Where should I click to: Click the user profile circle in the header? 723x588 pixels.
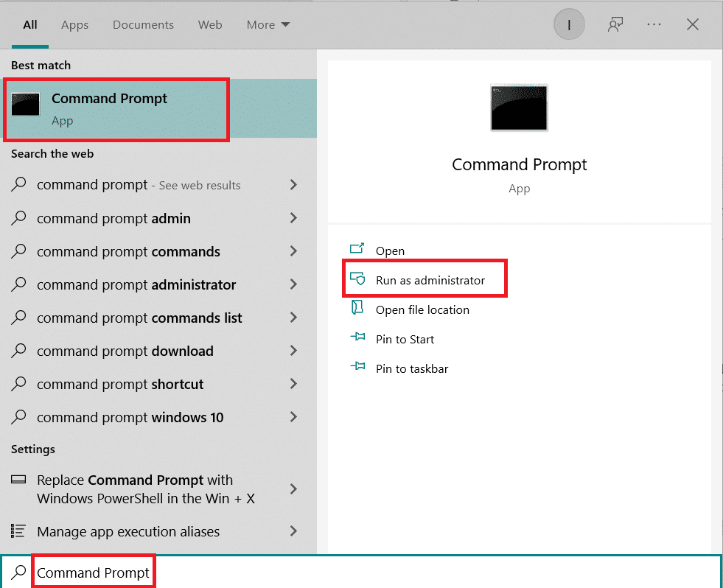coord(569,24)
